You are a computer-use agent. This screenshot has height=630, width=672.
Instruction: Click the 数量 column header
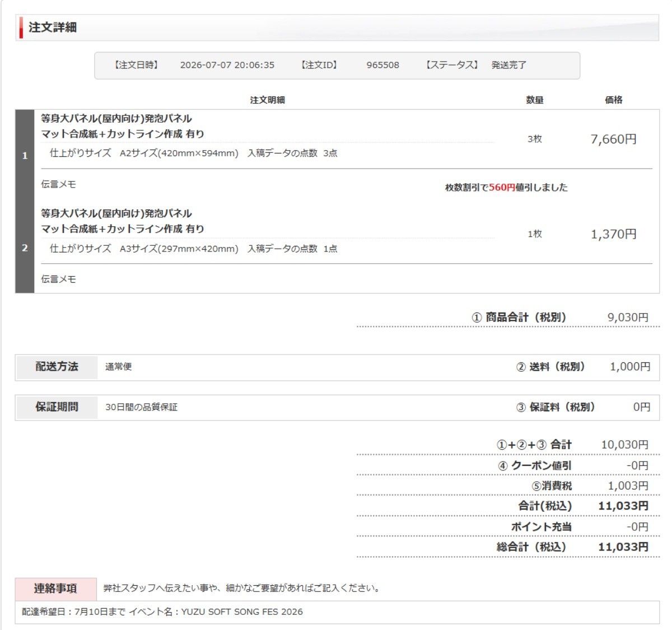click(535, 100)
